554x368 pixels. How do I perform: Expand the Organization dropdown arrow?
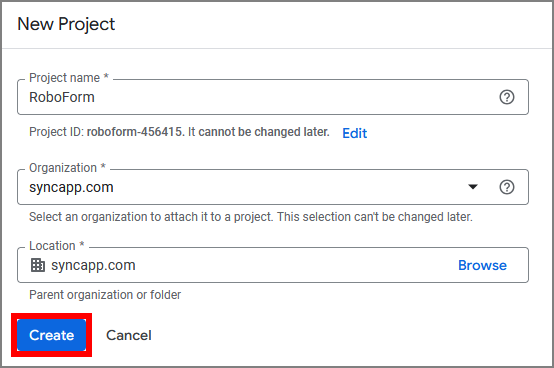tap(473, 186)
